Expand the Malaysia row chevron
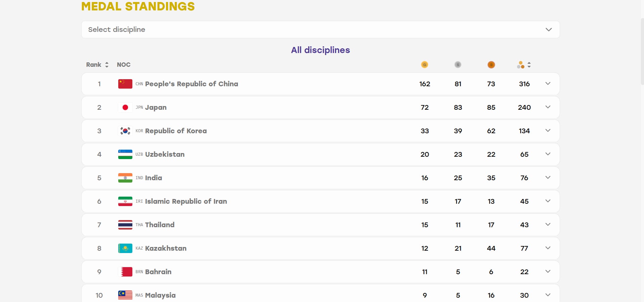 point(548,295)
